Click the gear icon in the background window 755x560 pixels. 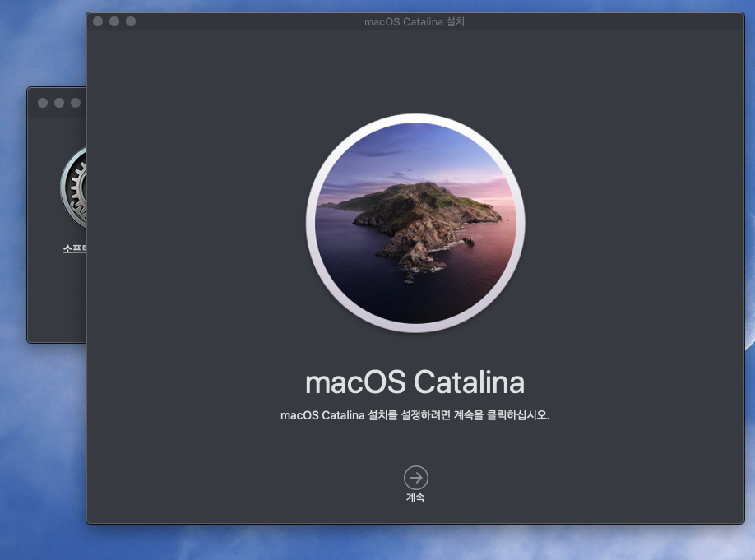[x=73, y=187]
